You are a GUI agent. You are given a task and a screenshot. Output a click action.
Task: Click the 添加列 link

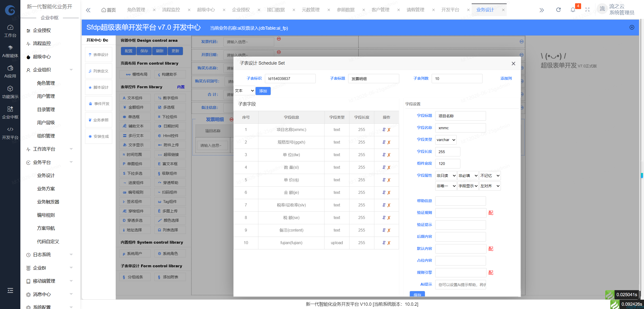506,78
